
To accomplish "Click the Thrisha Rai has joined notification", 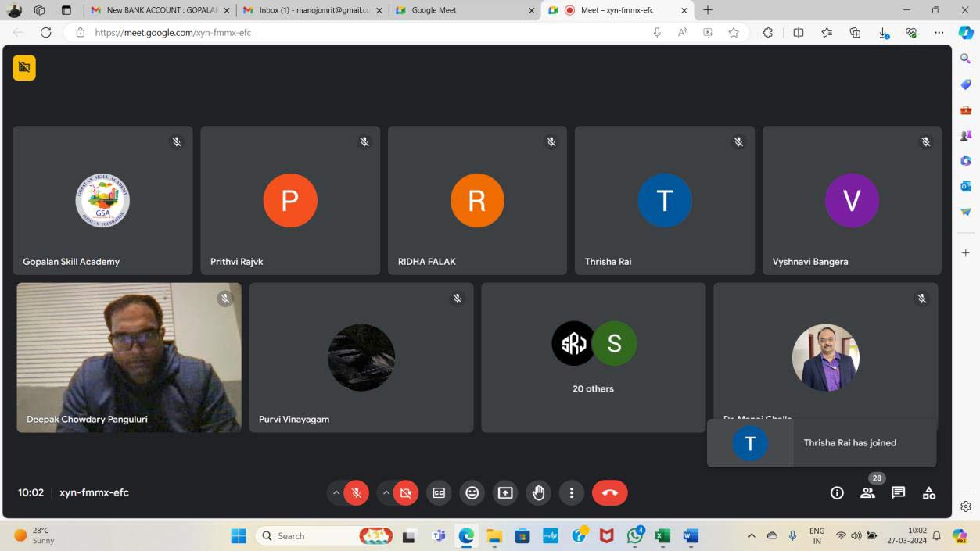I will [821, 443].
